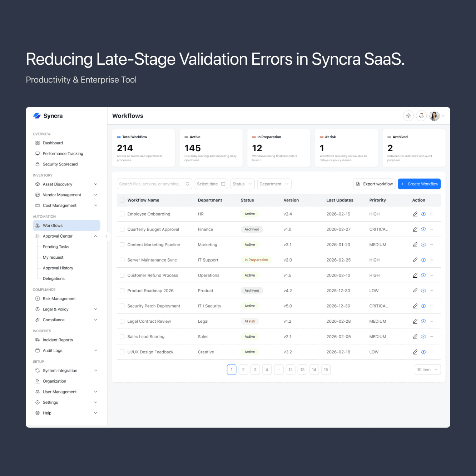Open more options for Quarterly Budget Approval
Viewport: 476px width, 476px height.
[x=432, y=229]
